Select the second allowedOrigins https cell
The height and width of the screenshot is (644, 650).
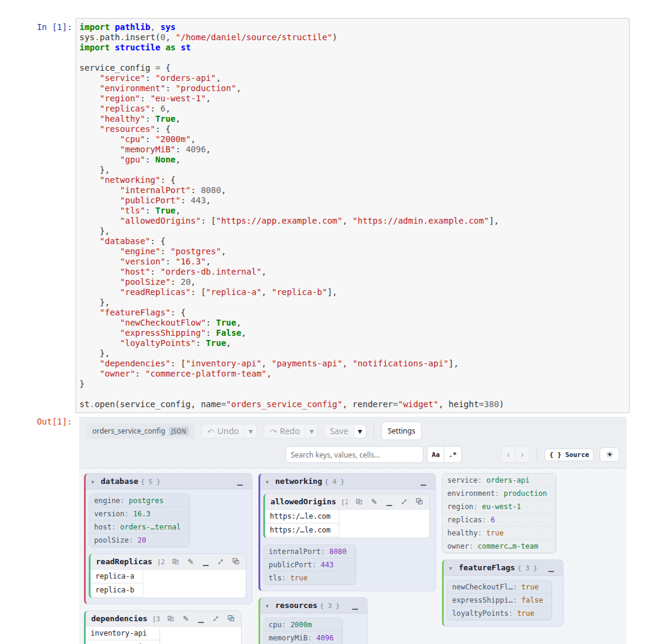pyautogui.click(x=302, y=530)
